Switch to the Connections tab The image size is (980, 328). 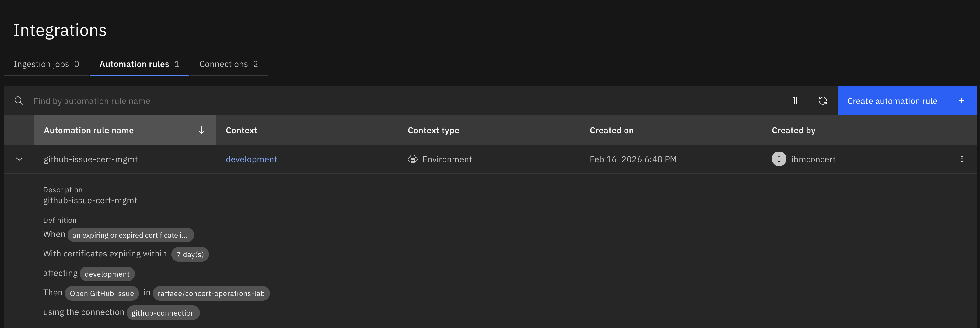click(x=228, y=64)
